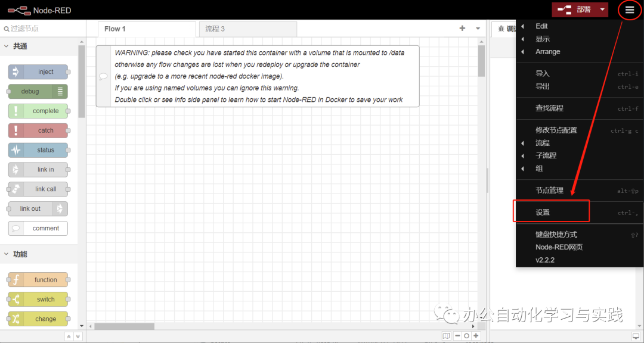Open the hamburger main menu
This screenshot has width=644, height=343.
coord(630,10)
